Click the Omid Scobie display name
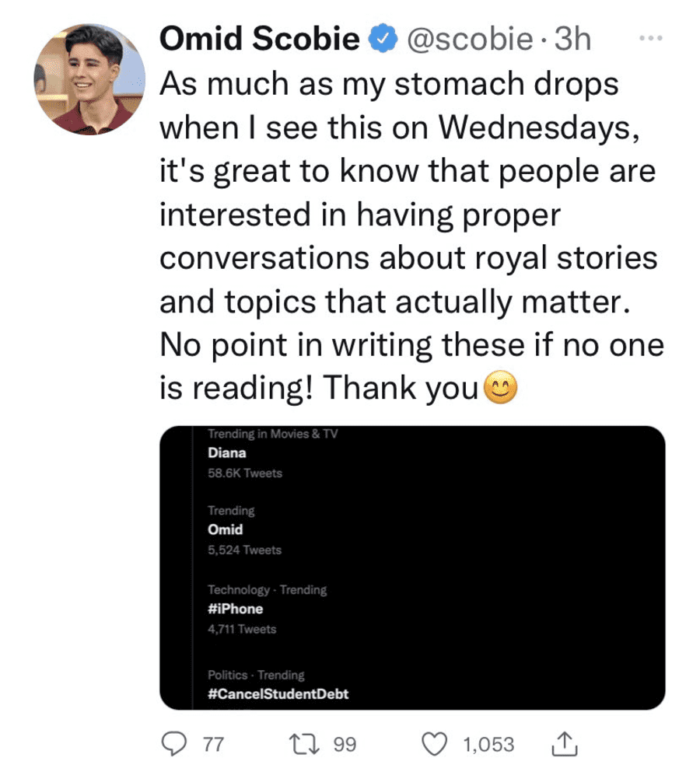 tap(260, 39)
